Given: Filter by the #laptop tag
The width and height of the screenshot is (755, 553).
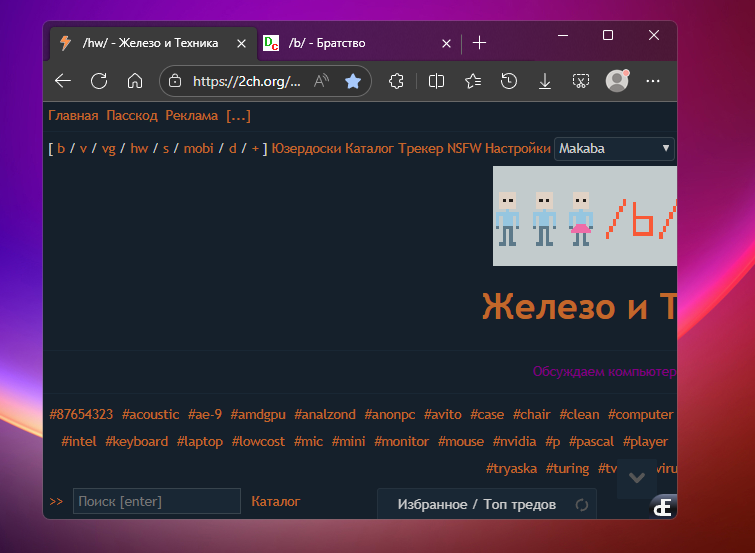Looking at the screenshot, I should tap(199, 442).
